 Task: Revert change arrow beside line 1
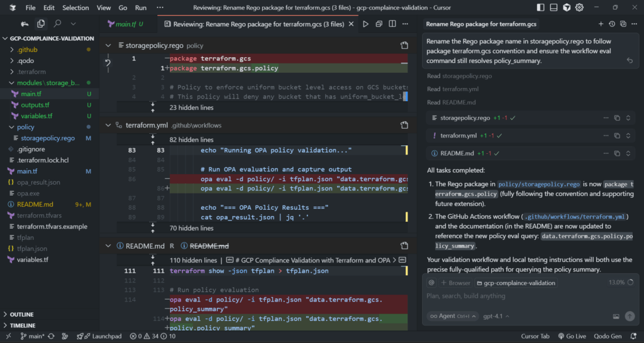pos(108,63)
